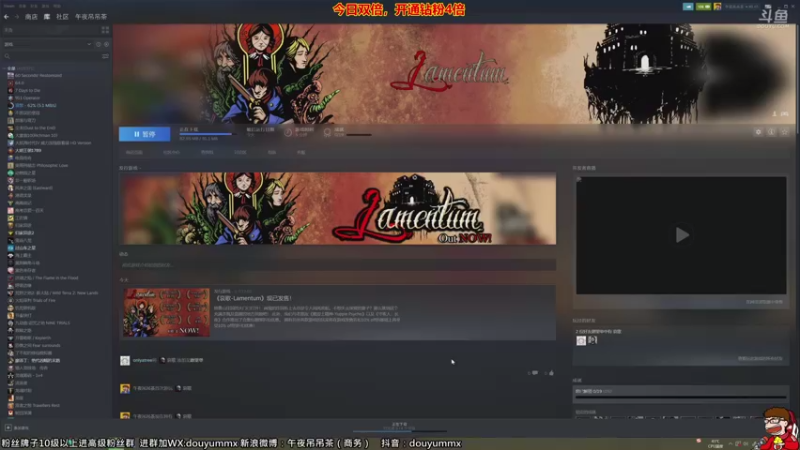
Task: Select the Hitman 3D game entry
Action: pyautogui.click(x=36, y=136)
